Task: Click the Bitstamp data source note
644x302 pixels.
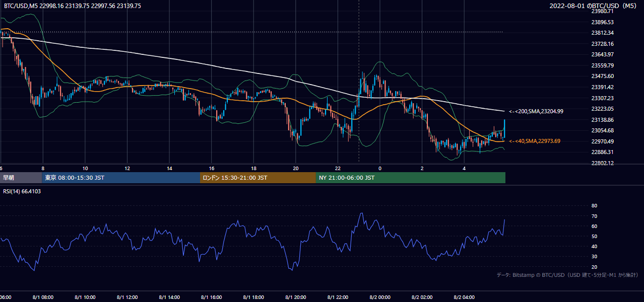Action: (x=567, y=275)
